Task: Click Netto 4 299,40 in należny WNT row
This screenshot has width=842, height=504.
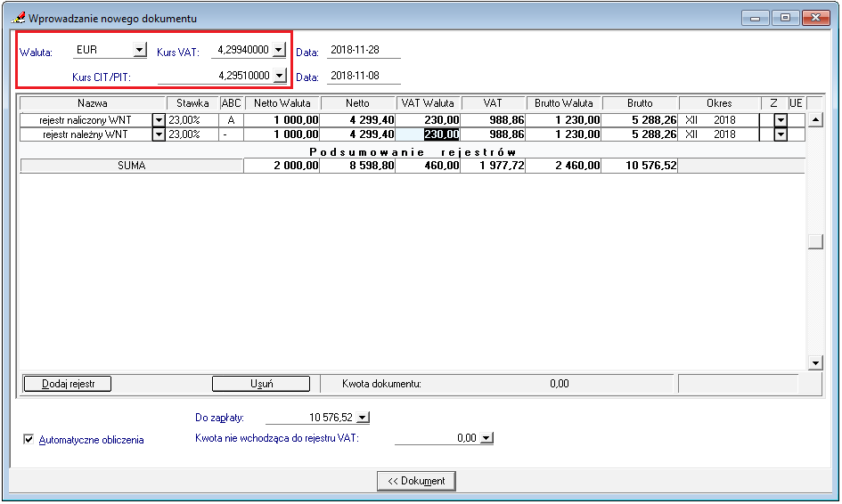Action: tap(357, 134)
